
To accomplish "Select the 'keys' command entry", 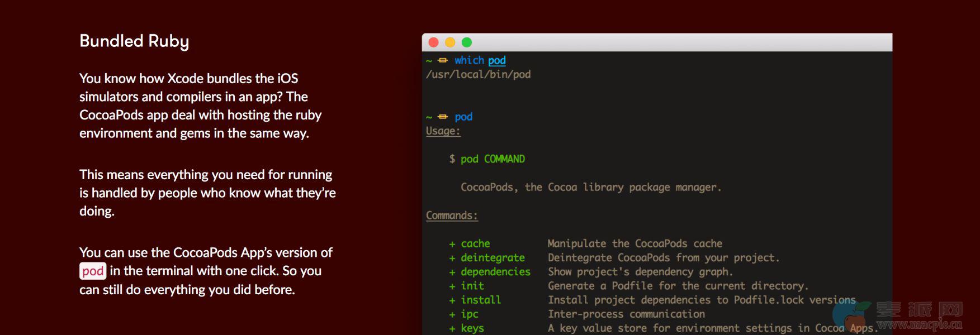I will pyautogui.click(x=472, y=328).
